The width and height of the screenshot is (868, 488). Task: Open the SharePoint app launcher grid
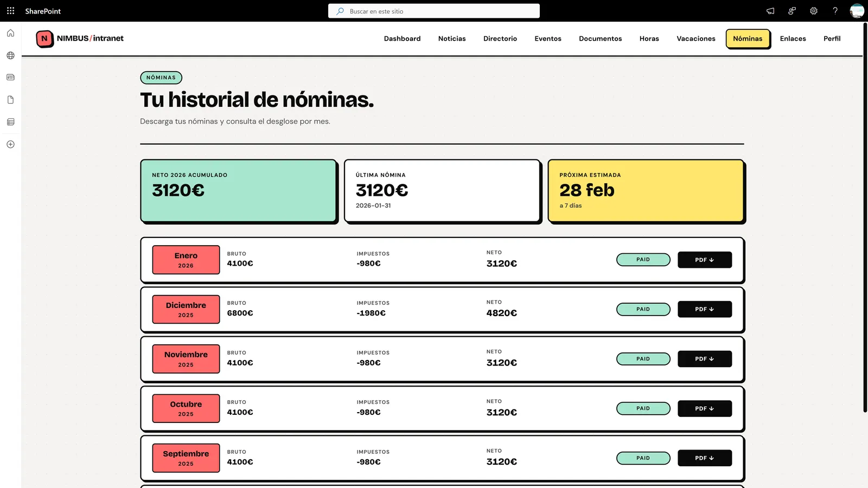(10, 11)
